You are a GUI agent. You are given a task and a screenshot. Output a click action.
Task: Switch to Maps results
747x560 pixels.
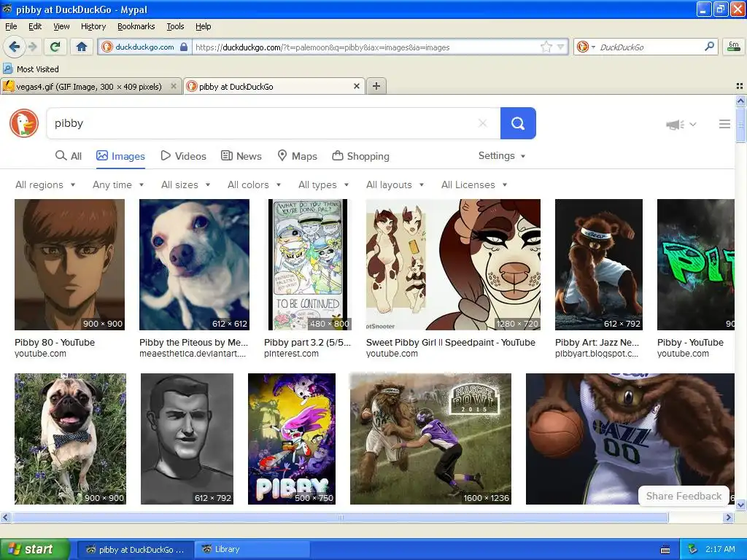(x=298, y=156)
